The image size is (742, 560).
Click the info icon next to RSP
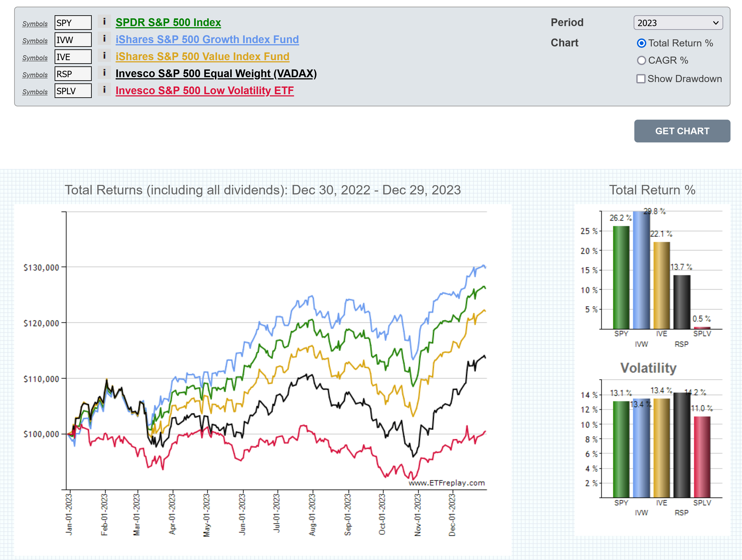pos(104,73)
